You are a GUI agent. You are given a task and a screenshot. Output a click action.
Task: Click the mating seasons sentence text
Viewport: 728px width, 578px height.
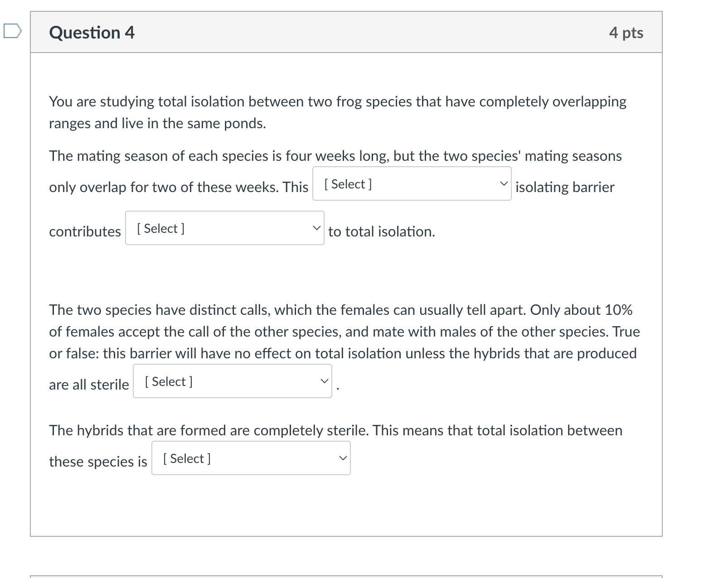click(335, 156)
